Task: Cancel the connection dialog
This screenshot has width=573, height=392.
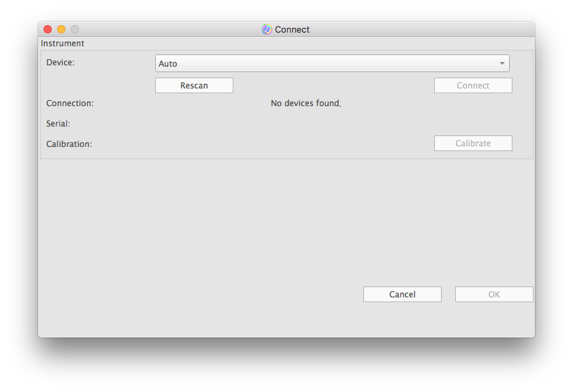Action: (402, 294)
